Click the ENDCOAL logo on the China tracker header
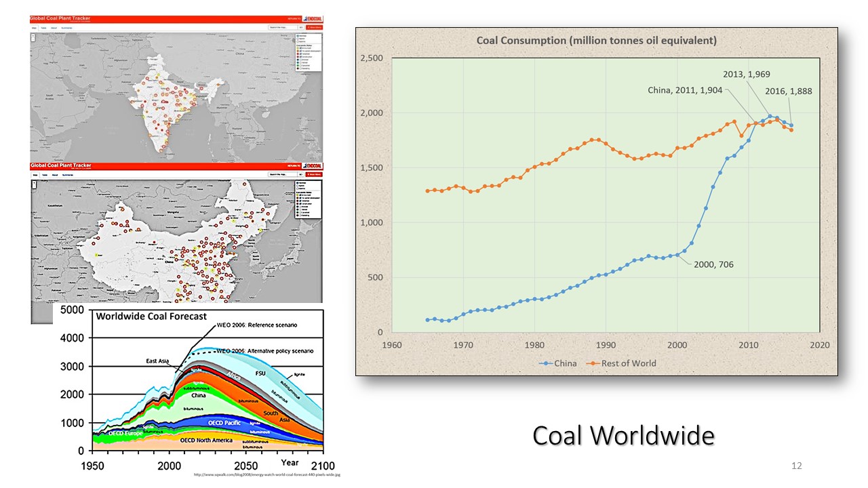 pos(313,166)
